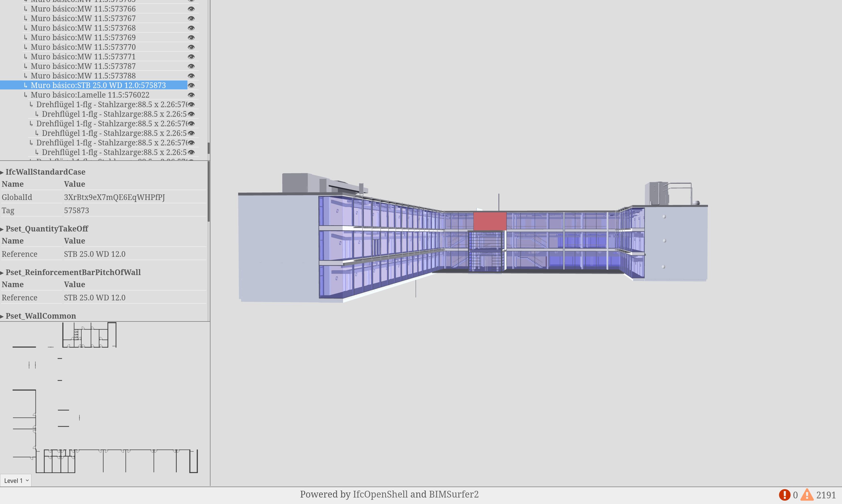Hide the selected STB 25.0 WD 12.0:575873 wall
Screen dimensions: 842x504
tap(191, 85)
